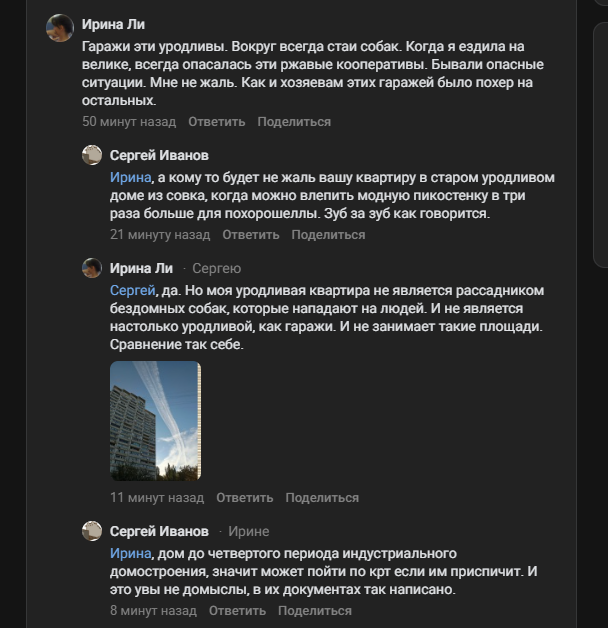Open the attached apartment building photo

tap(155, 421)
